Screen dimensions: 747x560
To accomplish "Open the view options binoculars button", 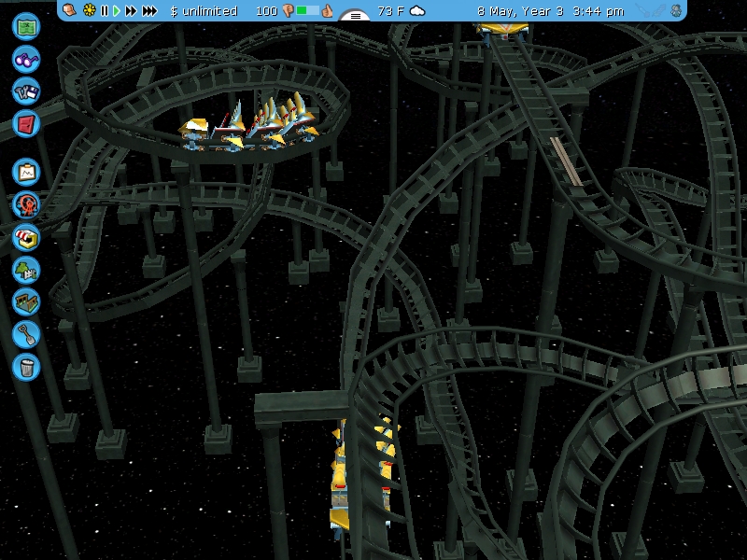I will pyautogui.click(x=26, y=59).
